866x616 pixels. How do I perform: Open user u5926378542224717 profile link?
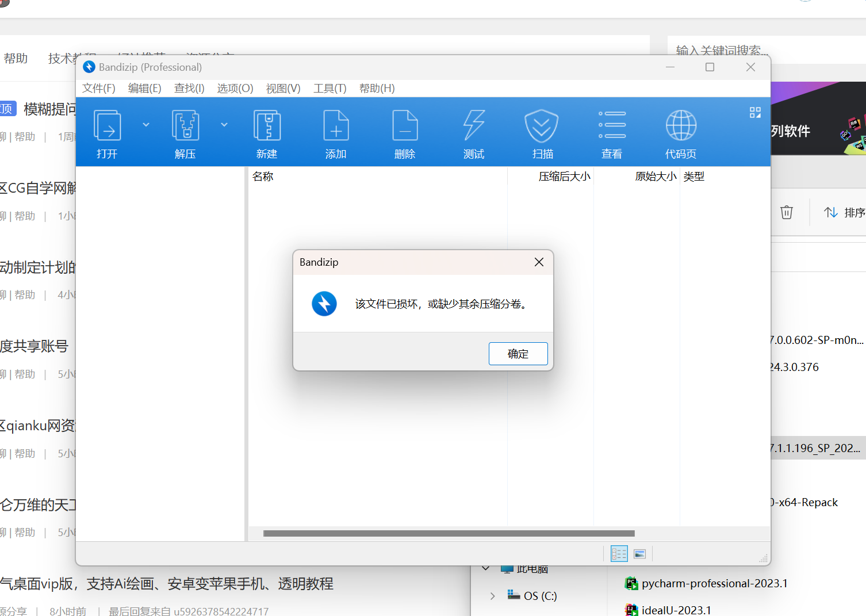tap(221, 611)
